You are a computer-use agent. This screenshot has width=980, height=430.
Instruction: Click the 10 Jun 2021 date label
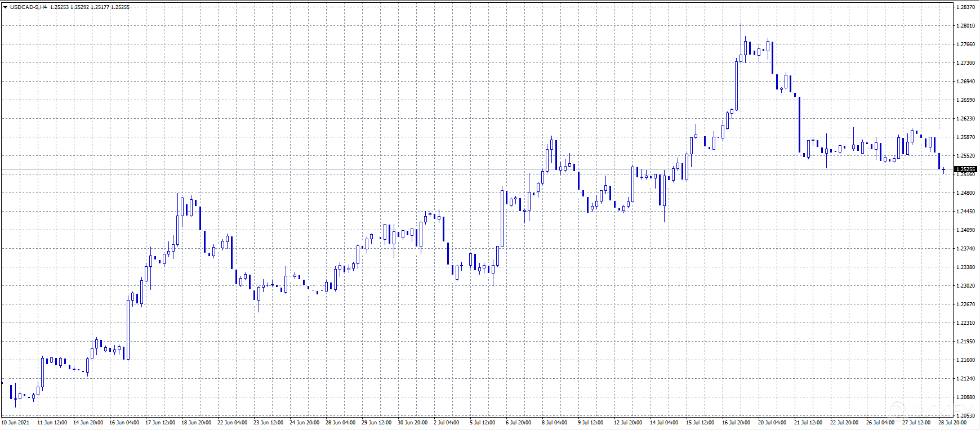(16, 423)
